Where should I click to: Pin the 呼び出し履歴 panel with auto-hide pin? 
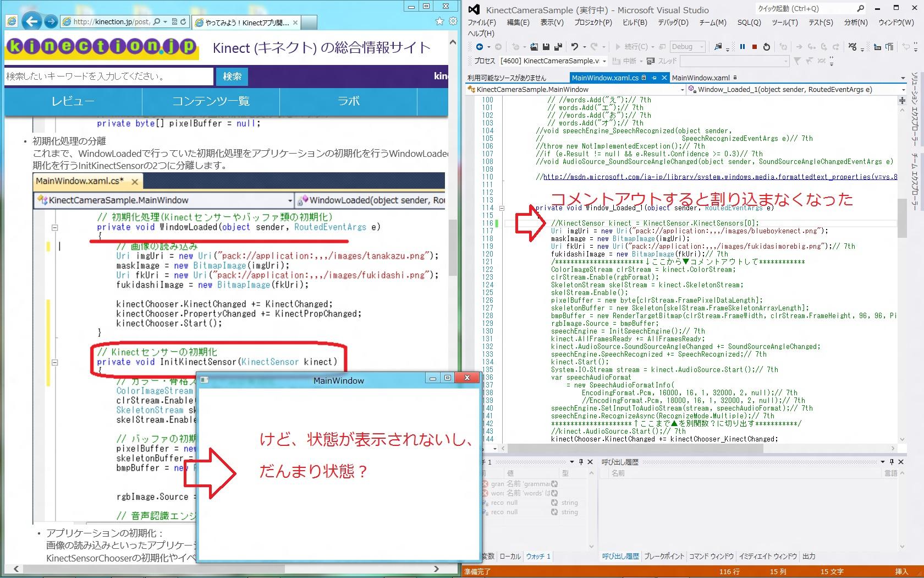892,462
